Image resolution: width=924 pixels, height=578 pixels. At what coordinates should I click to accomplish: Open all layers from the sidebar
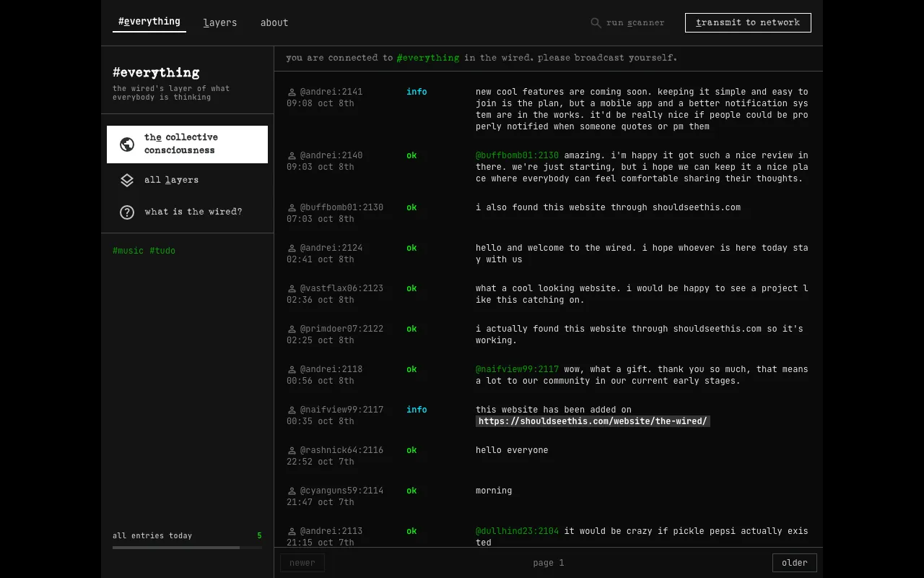(x=187, y=180)
